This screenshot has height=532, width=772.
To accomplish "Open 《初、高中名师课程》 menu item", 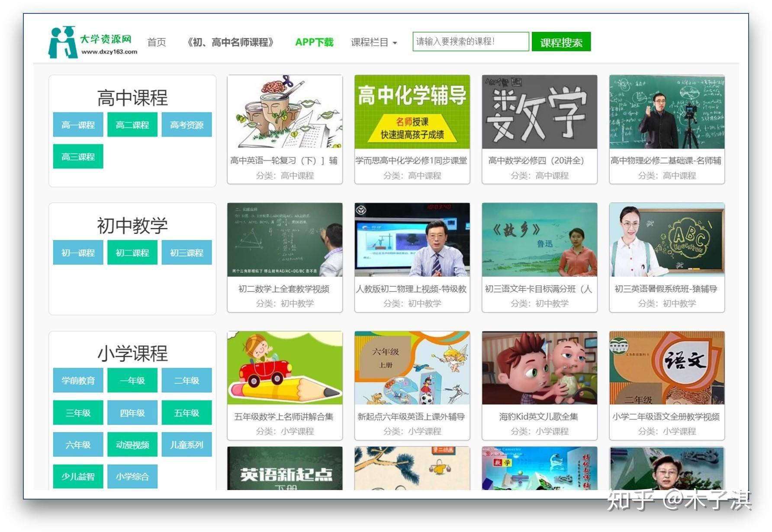I will pos(231,42).
